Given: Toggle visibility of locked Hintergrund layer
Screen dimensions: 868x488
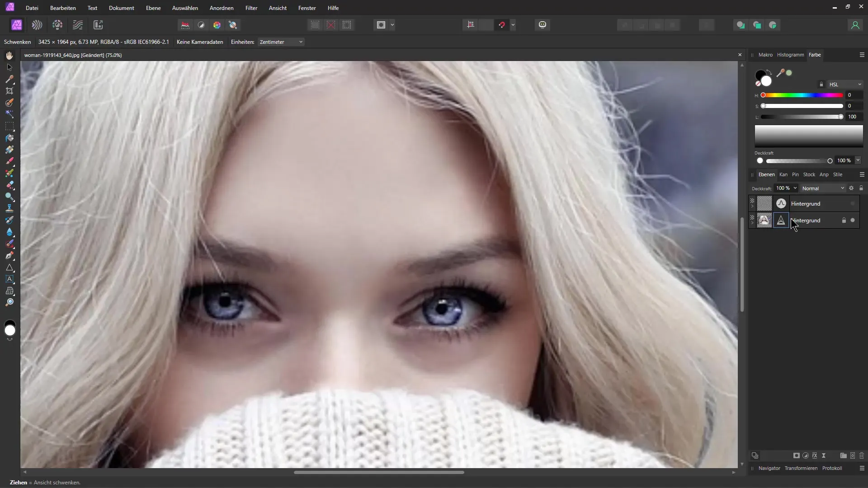Looking at the screenshot, I should (853, 221).
